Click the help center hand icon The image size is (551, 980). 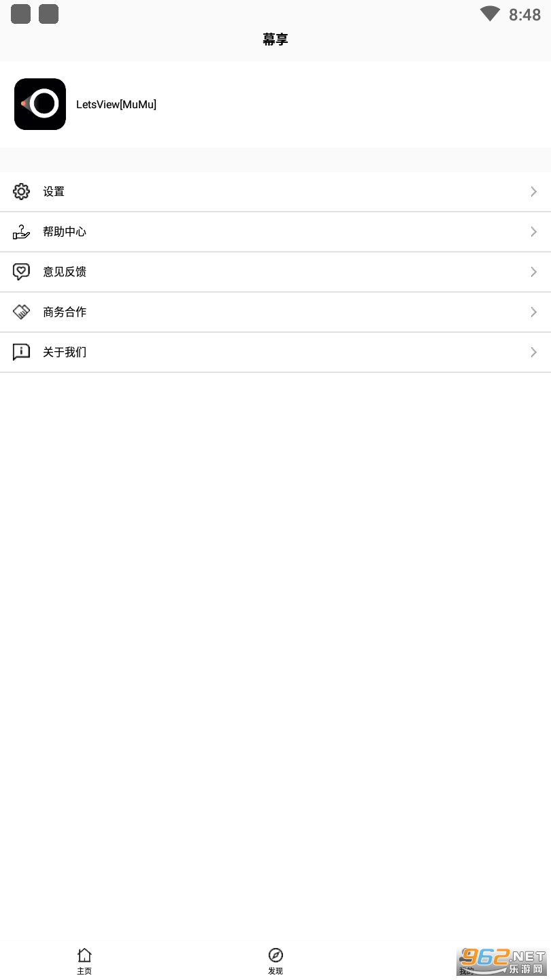22,232
